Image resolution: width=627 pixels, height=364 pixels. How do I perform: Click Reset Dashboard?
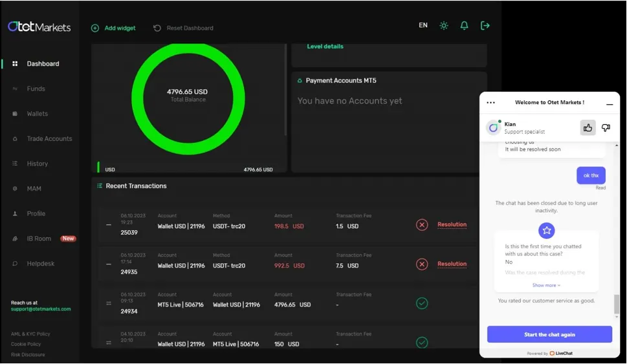(x=183, y=28)
